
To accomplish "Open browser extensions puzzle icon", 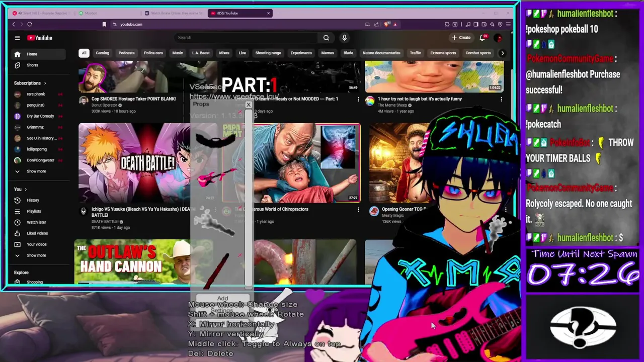I will coord(447,24).
